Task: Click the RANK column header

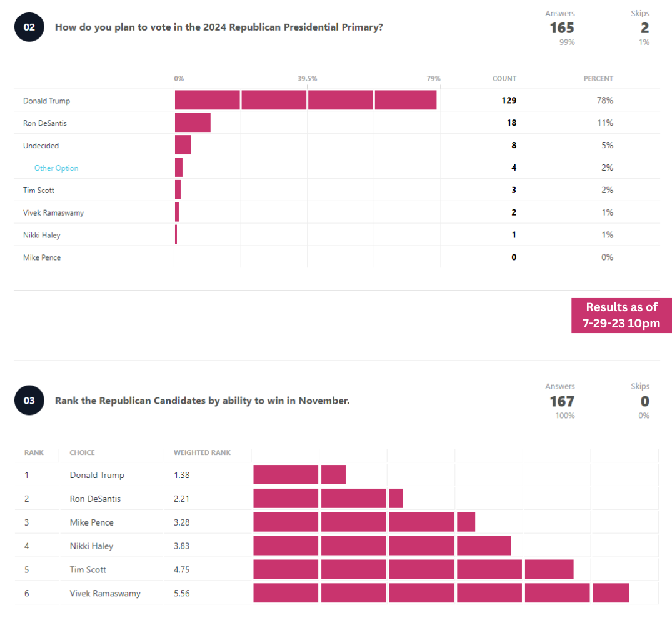Action: [34, 452]
